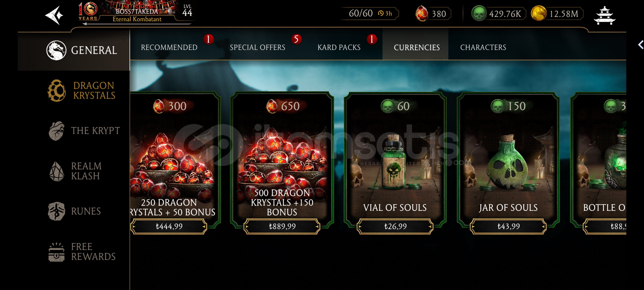This screenshot has width=644, height=290.
Task: Tap the red Dragon Krystal balance icon
Action: (422, 13)
